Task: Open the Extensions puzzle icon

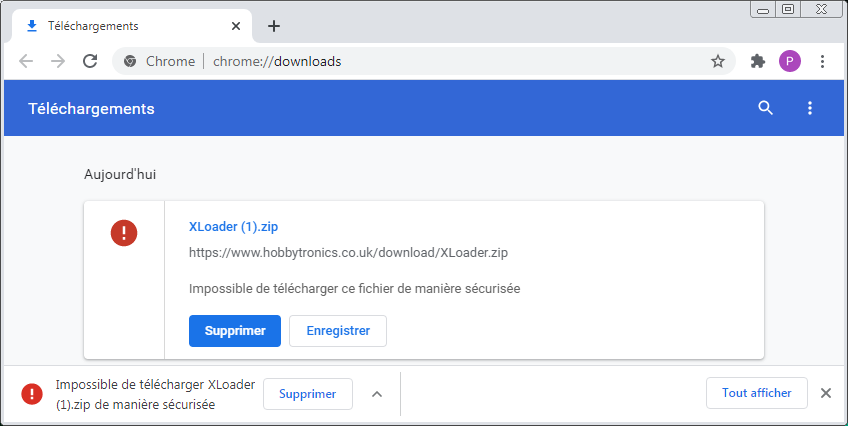Action: pyautogui.click(x=758, y=61)
